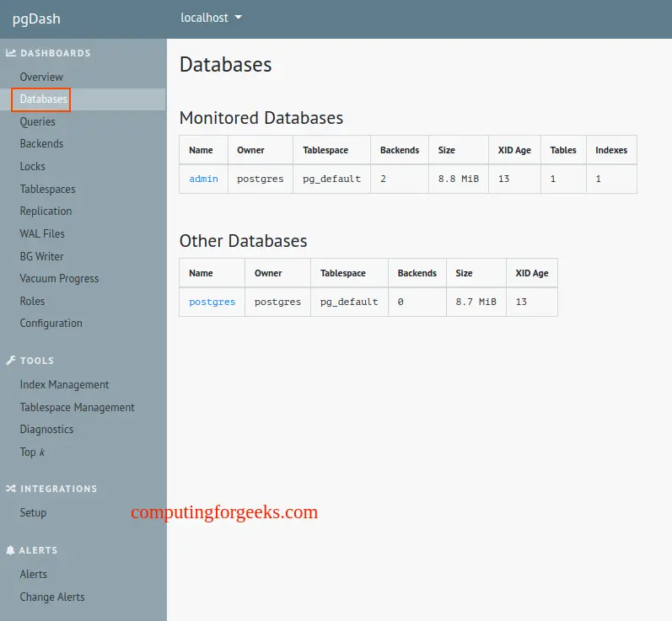Screen dimensions: 672x621
Task: View Vacuum Progress dashboard
Action: [x=59, y=278]
